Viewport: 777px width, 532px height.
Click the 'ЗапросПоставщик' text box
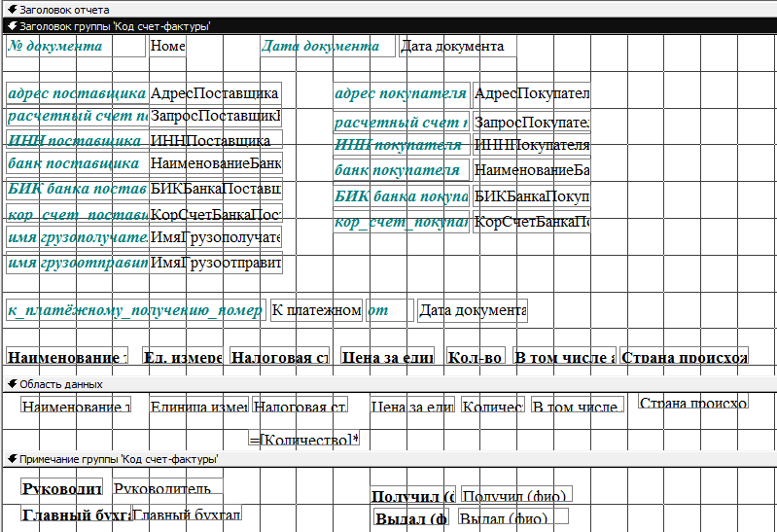pyautogui.click(x=216, y=116)
